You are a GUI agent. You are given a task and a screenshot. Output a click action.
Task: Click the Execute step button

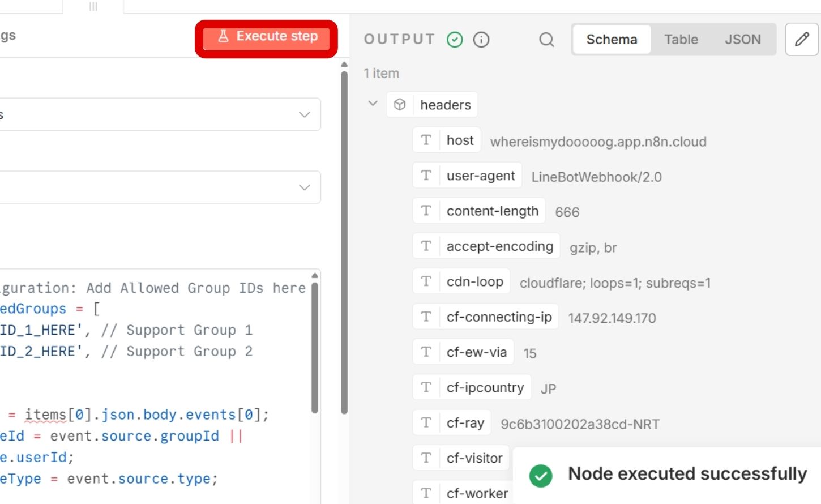266,37
